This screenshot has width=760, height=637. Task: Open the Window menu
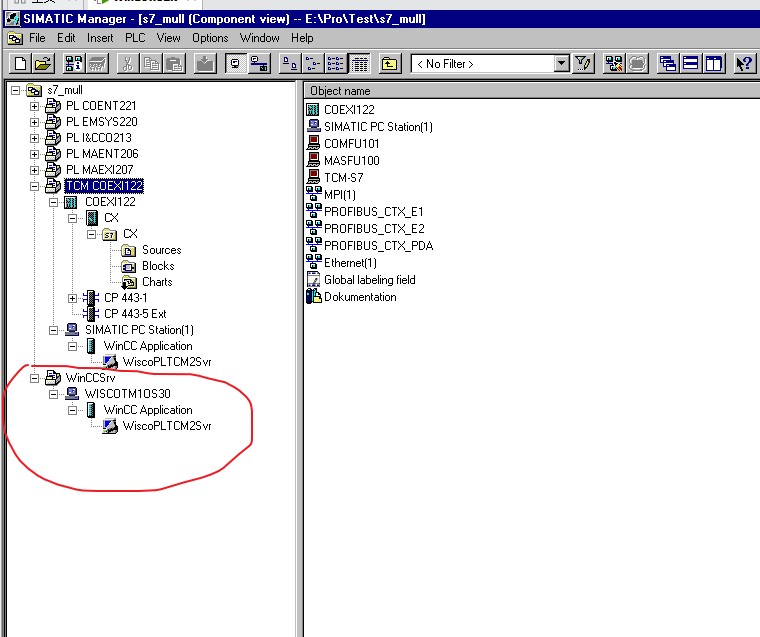[x=259, y=38]
